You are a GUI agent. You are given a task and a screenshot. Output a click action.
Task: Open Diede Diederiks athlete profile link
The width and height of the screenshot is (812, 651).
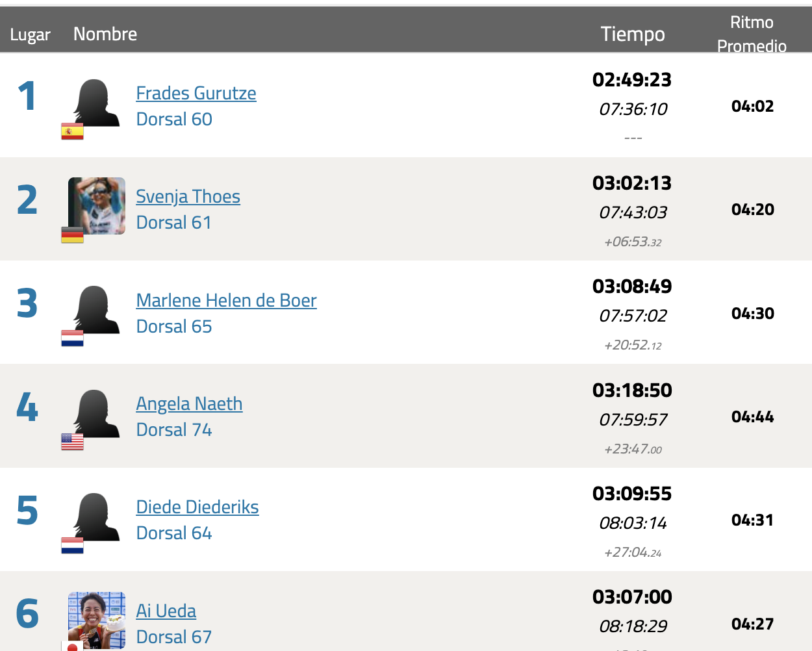(197, 507)
